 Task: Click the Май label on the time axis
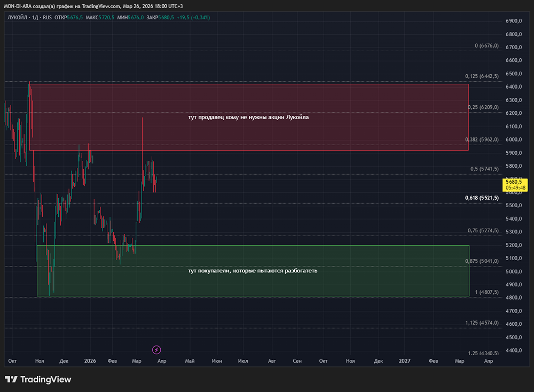(190, 361)
